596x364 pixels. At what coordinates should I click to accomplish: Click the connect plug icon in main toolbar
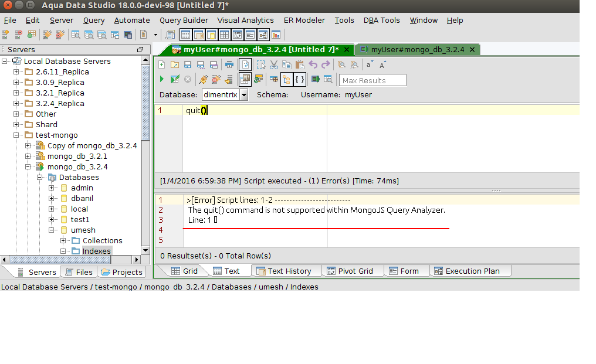point(47,35)
